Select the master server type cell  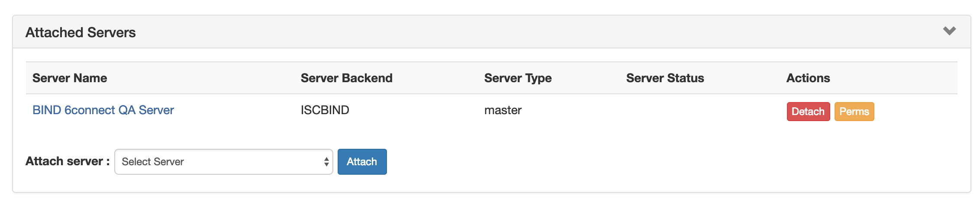tap(503, 110)
